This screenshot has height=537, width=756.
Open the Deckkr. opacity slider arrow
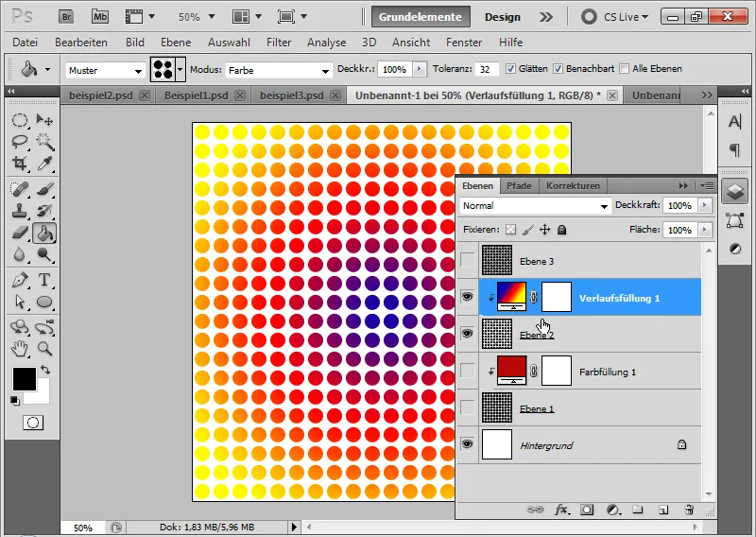tap(419, 69)
